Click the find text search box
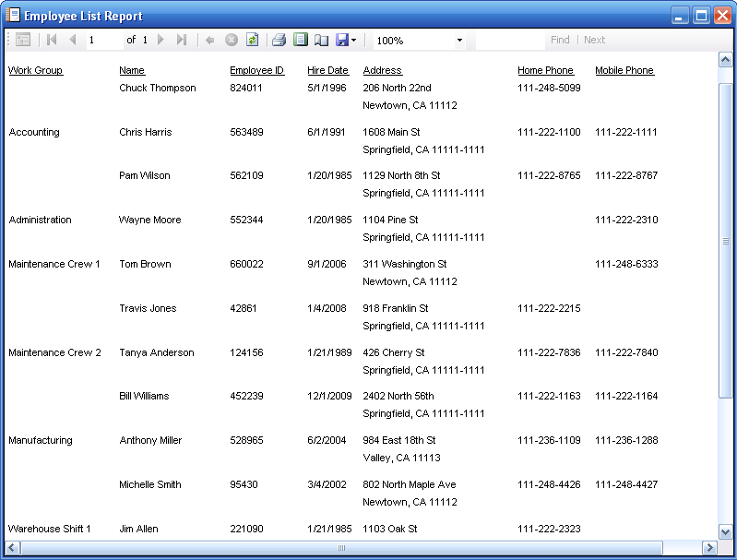 [509, 40]
